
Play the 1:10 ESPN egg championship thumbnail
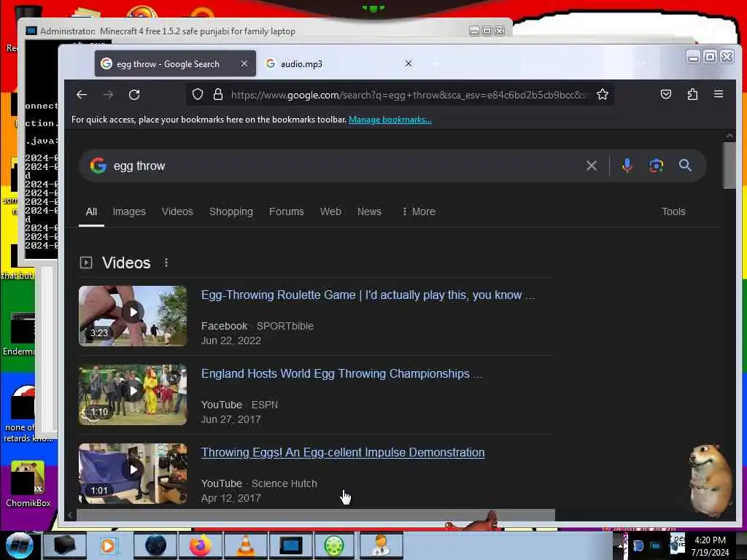click(133, 394)
